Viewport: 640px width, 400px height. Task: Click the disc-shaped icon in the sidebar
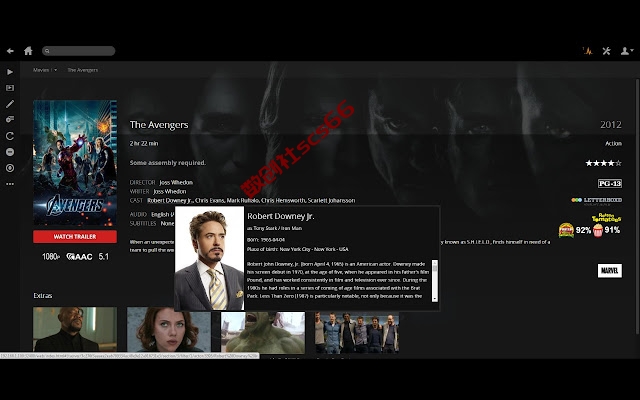pos(10,168)
